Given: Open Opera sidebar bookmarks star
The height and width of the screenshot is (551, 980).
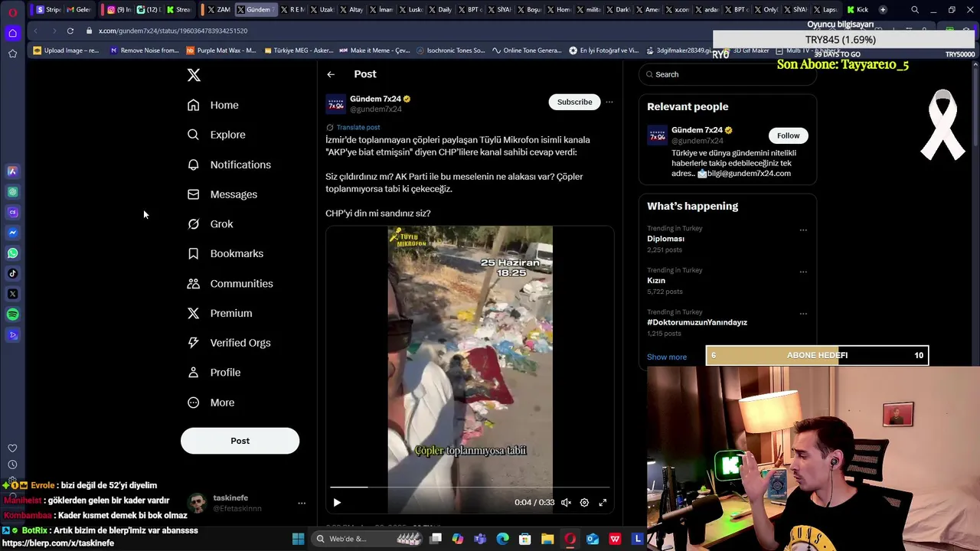Looking at the screenshot, I should [12, 54].
